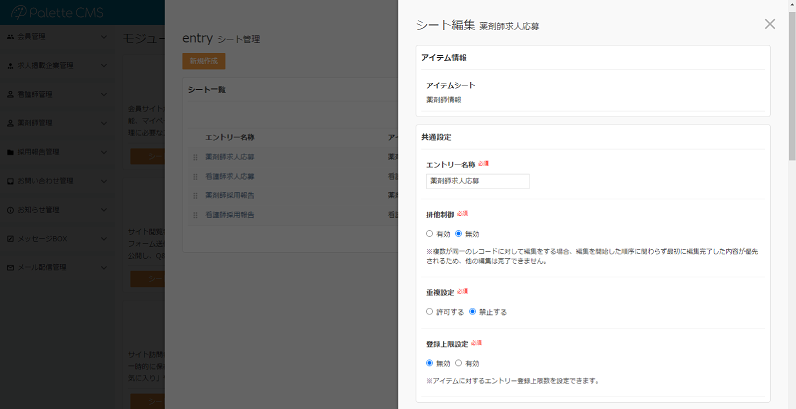Expand the お問い合わせ管理 chevron
Image resolution: width=796 pixels, height=409 pixels.
click(x=104, y=181)
